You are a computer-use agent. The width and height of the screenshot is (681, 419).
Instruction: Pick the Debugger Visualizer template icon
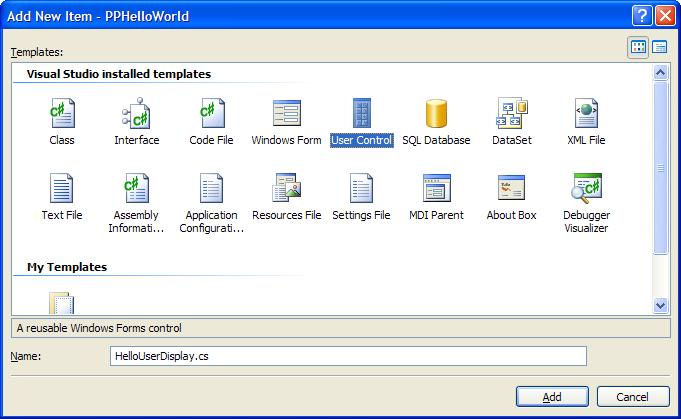point(586,188)
